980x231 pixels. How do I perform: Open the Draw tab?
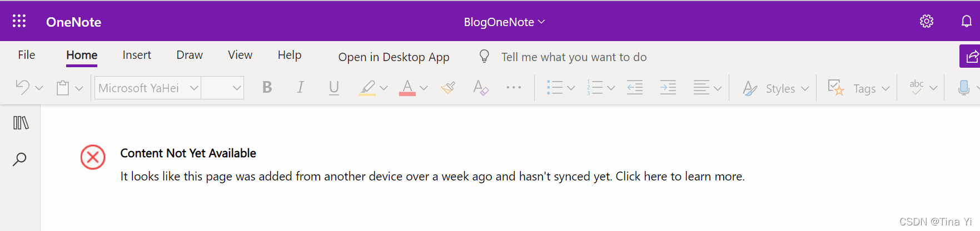pos(190,55)
